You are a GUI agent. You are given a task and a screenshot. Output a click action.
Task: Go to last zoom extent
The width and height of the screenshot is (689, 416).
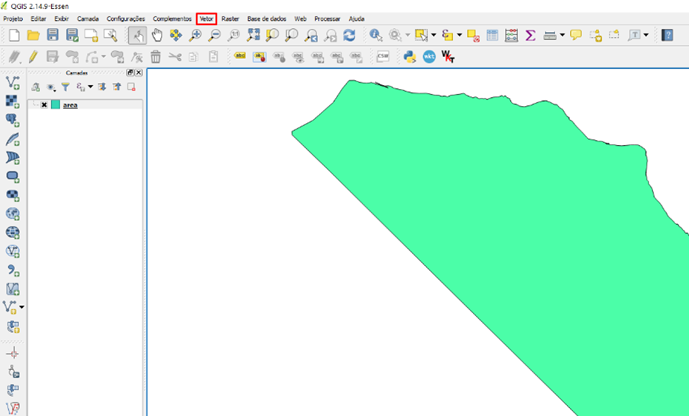tap(311, 35)
